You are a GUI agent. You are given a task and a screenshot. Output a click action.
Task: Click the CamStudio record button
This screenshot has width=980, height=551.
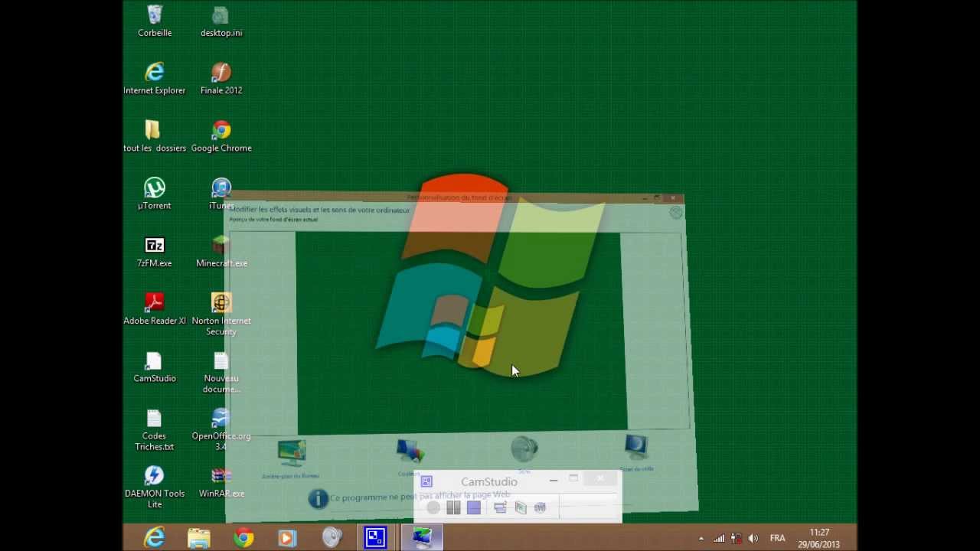(433, 507)
